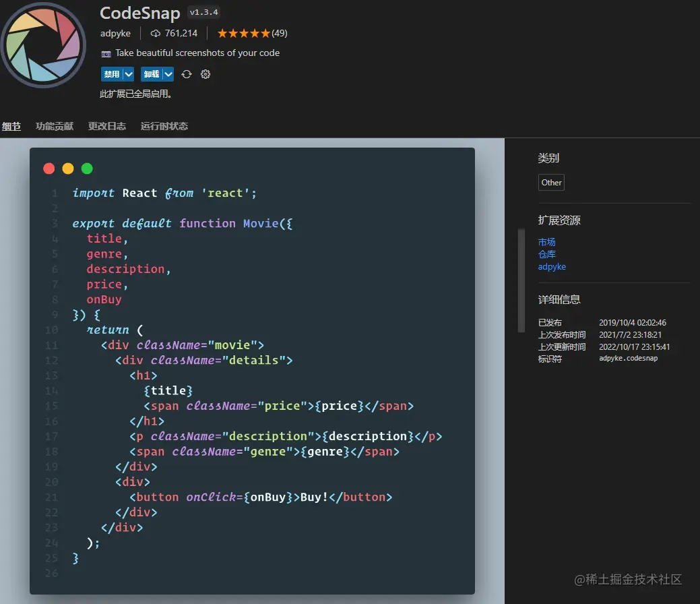Click the 扩展资源 heading
The width and height of the screenshot is (700, 604).
pyautogui.click(x=559, y=220)
